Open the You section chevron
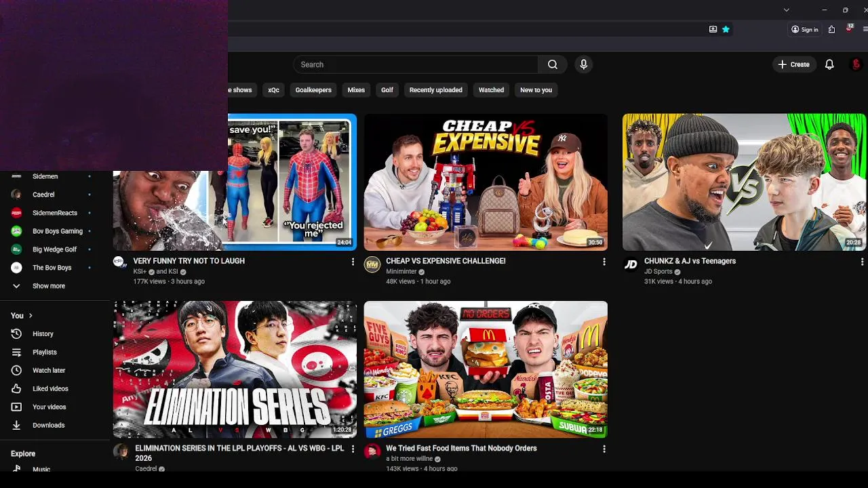The height and width of the screenshot is (488, 868). (30, 316)
